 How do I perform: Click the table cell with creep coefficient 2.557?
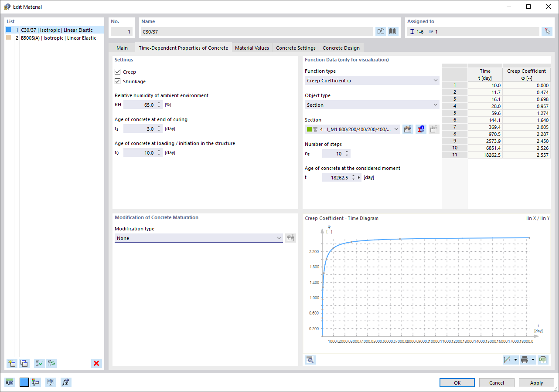pos(527,155)
